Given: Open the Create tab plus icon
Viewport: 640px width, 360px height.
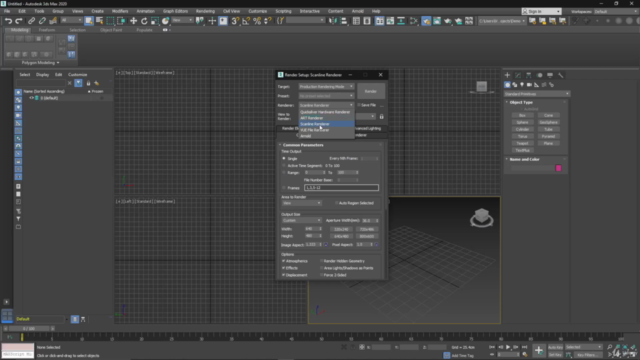Looking at the screenshot, I should pyautogui.click(x=507, y=75).
